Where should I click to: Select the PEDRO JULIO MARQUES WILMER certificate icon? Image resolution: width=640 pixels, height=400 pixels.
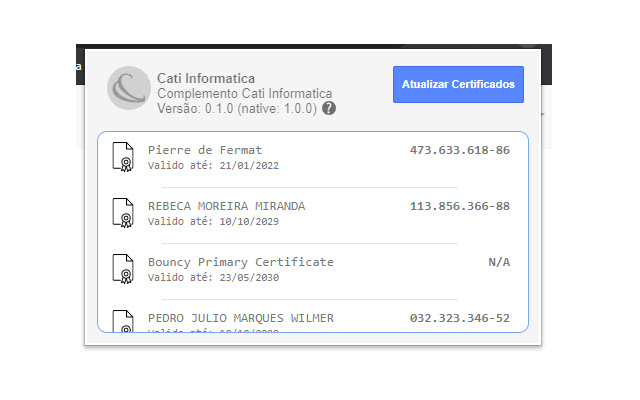123,321
